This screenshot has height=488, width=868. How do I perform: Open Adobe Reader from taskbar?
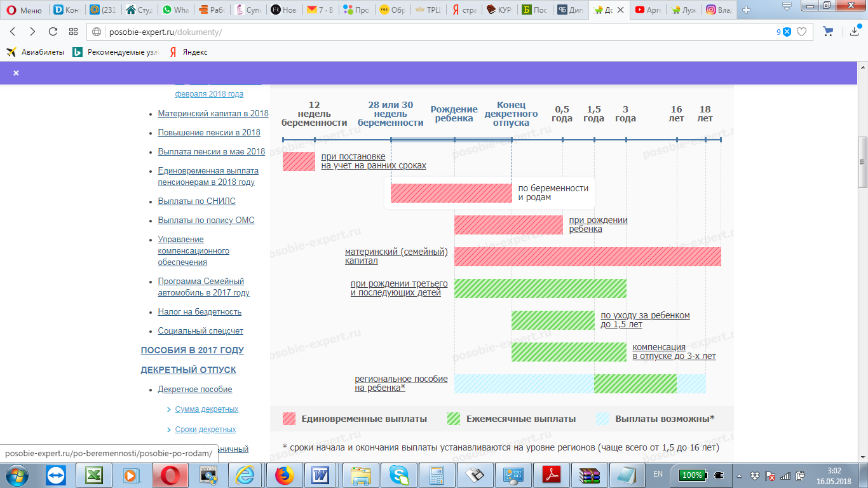(x=550, y=475)
